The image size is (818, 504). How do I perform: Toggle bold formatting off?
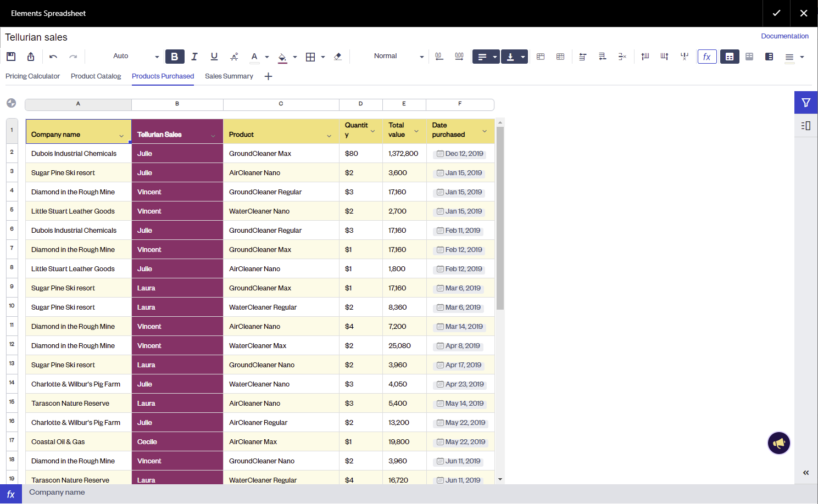[175, 57]
